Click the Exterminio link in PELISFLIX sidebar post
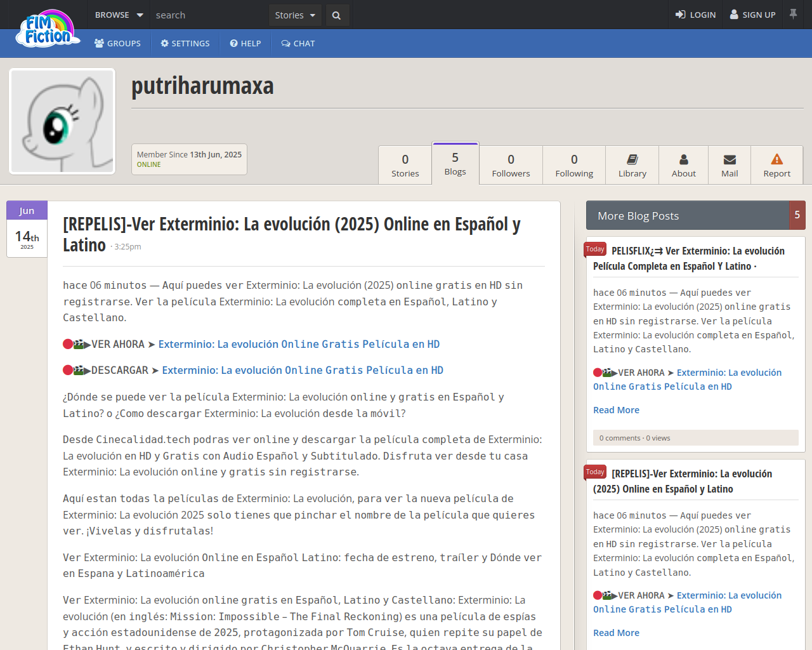Viewport: 812px width, 650px height. [x=688, y=379]
